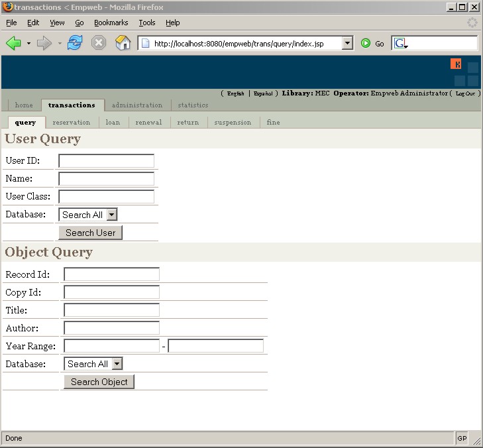Click the Go text button next to the address bar

[x=380, y=44]
